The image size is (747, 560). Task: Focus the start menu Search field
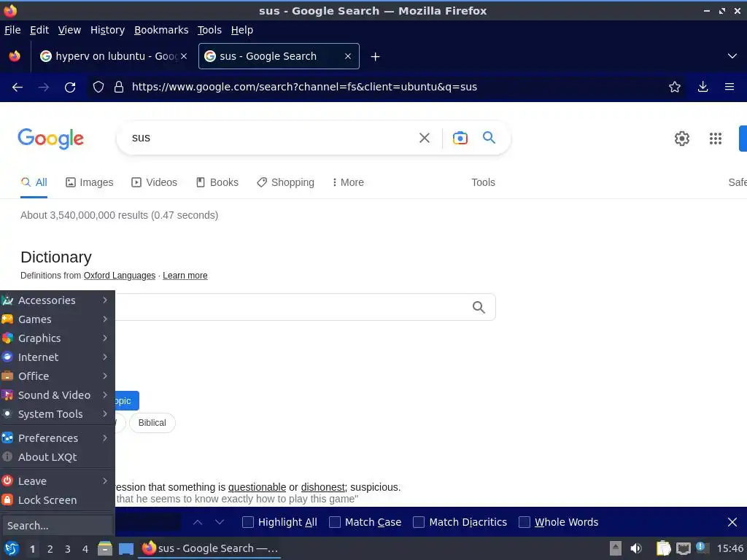[57, 526]
